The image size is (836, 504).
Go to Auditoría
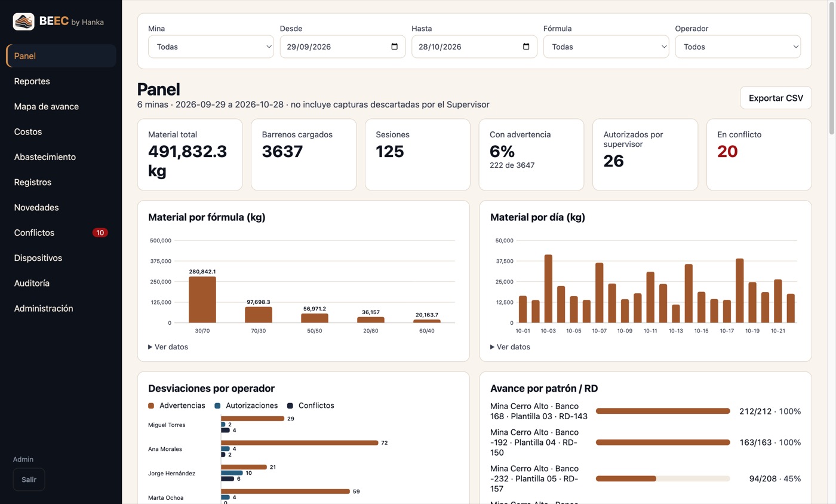(x=61, y=284)
